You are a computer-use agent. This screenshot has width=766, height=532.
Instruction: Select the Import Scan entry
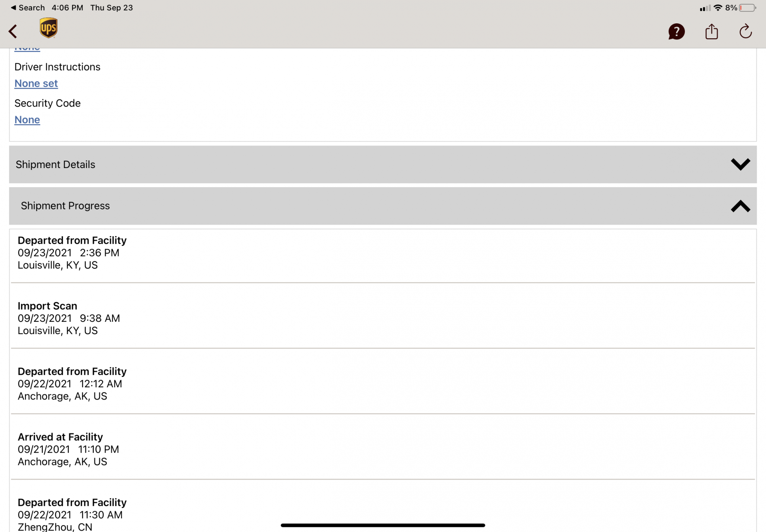tap(69, 318)
